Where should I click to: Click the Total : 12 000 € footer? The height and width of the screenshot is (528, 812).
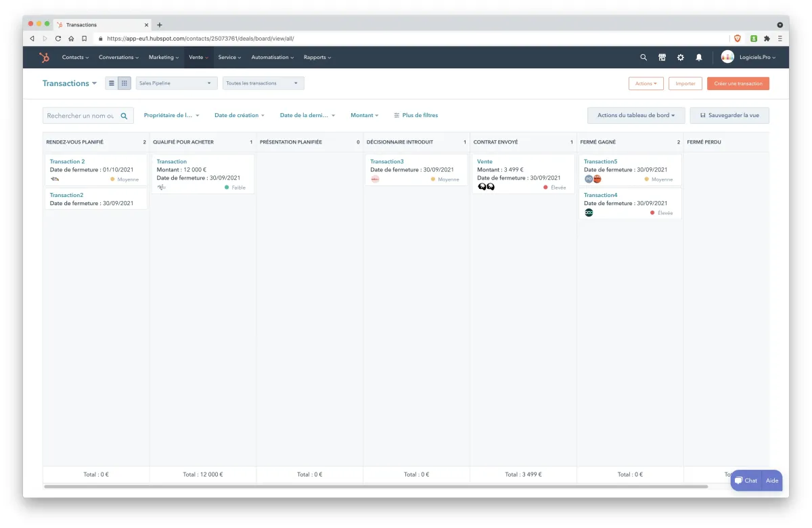tap(203, 475)
